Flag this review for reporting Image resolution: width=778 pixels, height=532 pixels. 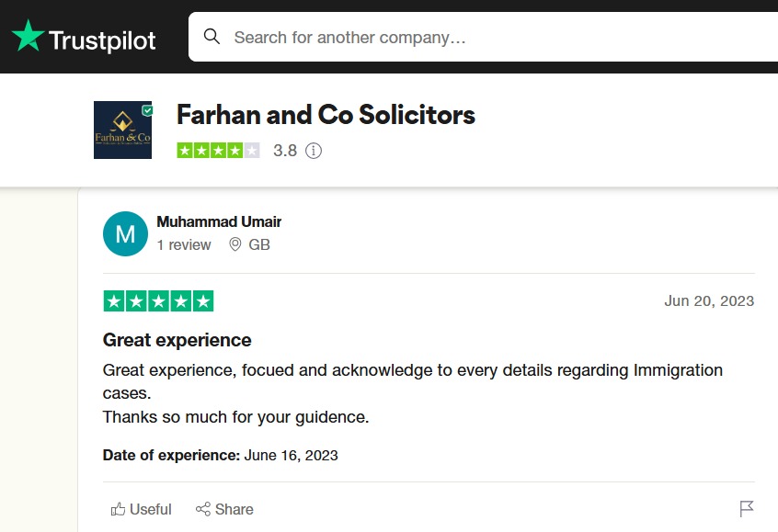click(747, 509)
